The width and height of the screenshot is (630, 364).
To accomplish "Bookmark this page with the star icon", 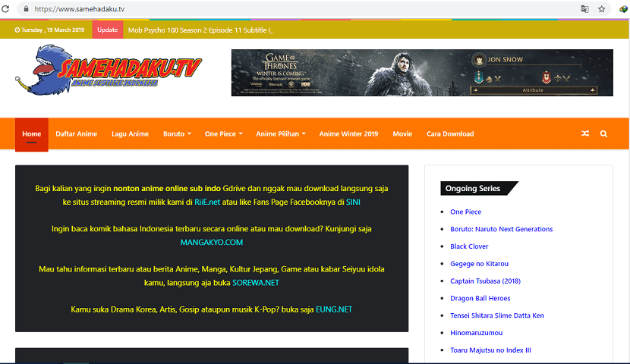I will click(601, 9).
